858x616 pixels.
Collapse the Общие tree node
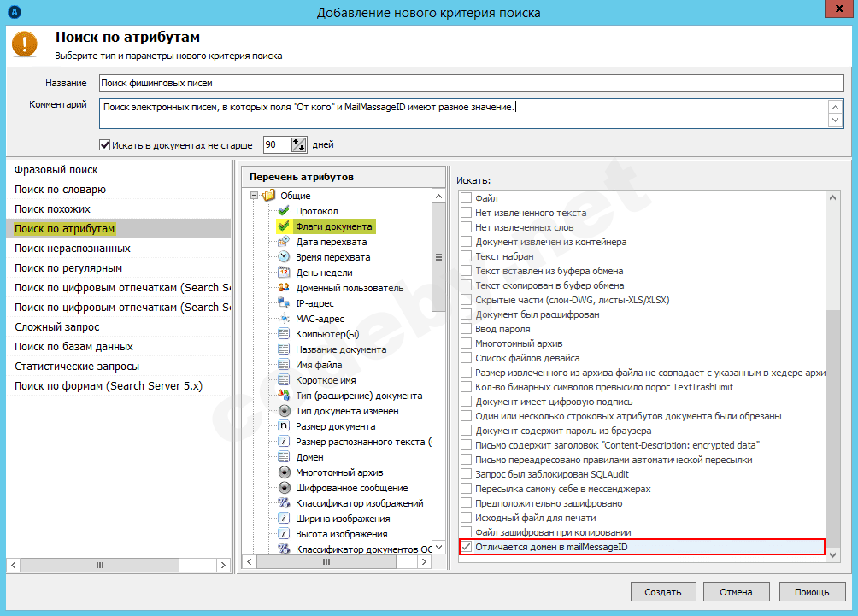254,196
